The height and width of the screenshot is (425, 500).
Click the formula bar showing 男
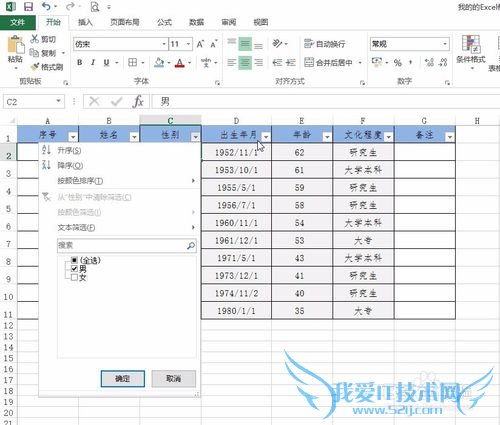pos(326,101)
